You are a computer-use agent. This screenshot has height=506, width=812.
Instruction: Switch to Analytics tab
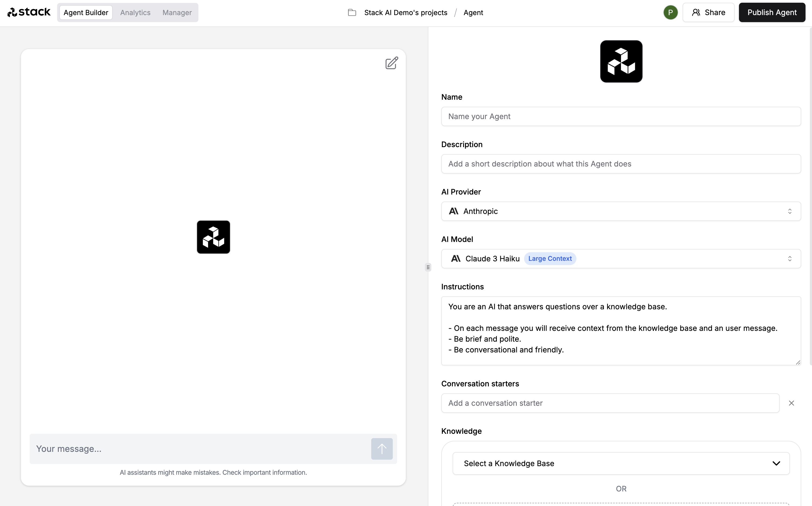pos(135,12)
